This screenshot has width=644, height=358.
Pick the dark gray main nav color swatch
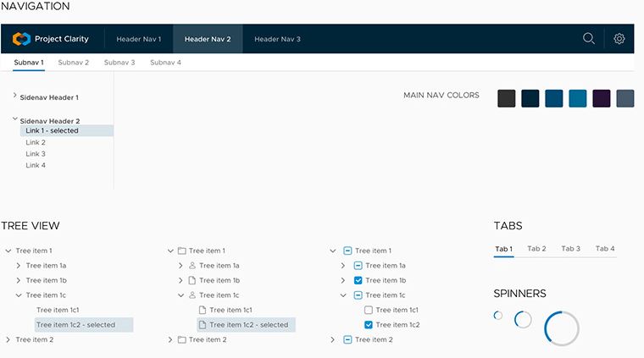[507, 98]
